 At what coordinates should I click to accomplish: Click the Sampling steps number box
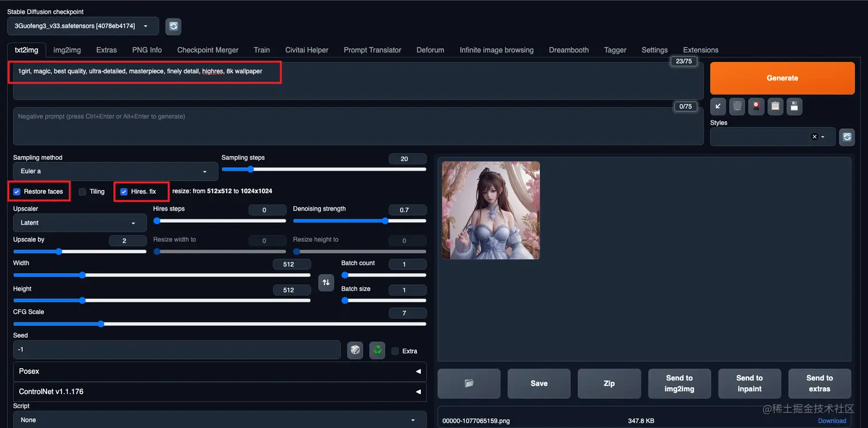click(408, 159)
